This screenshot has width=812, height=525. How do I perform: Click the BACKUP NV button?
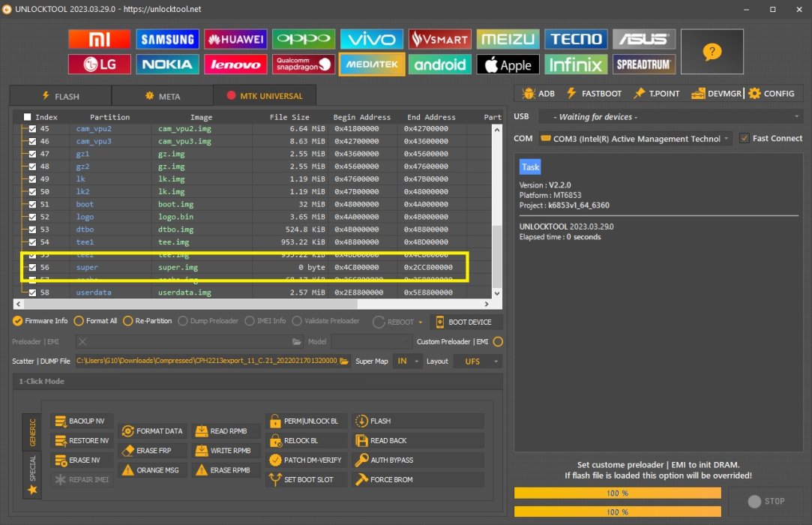tap(80, 421)
